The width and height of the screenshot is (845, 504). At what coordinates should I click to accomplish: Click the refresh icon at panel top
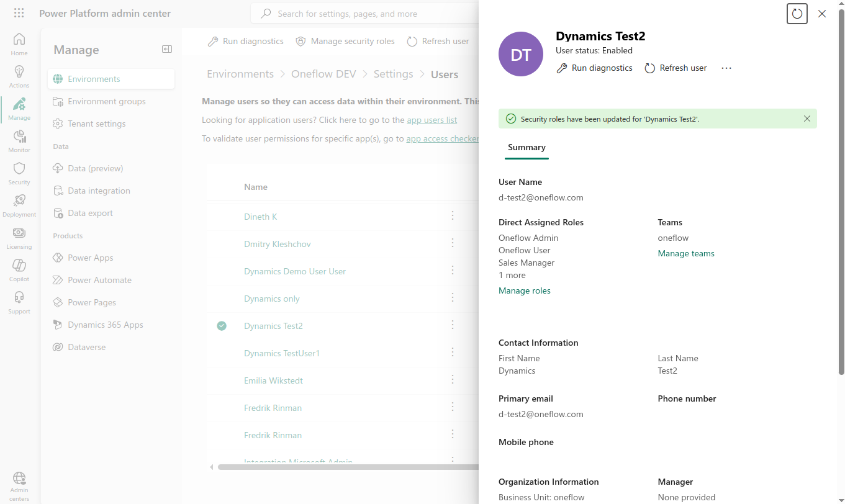coord(797,14)
